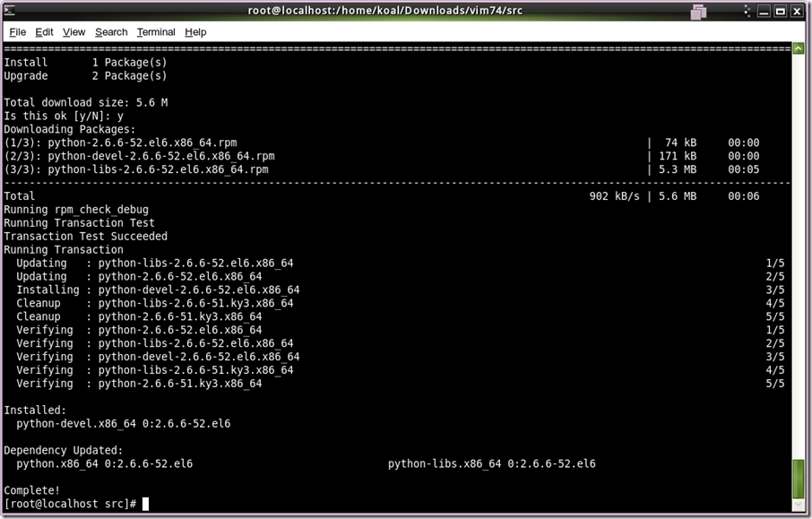Open the View menu
Image resolution: width=812 pixels, height=519 pixels.
pyautogui.click(x=73, y=32)
